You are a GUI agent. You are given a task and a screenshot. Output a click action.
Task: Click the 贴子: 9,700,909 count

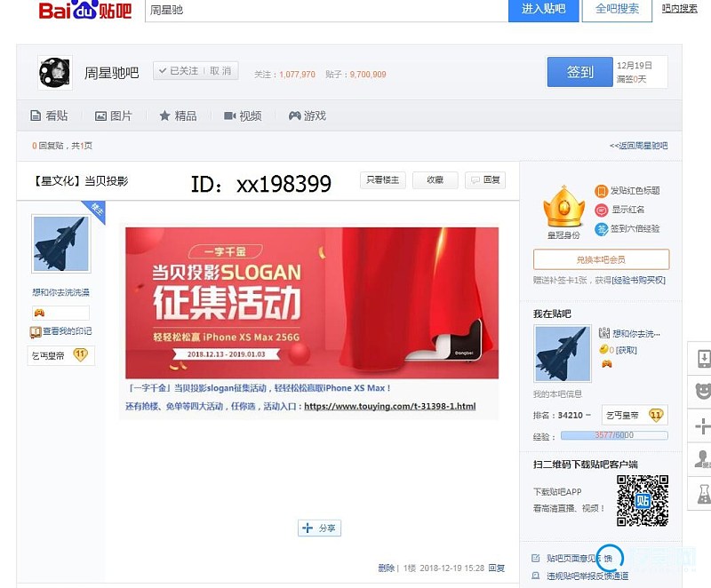[355, 75]
